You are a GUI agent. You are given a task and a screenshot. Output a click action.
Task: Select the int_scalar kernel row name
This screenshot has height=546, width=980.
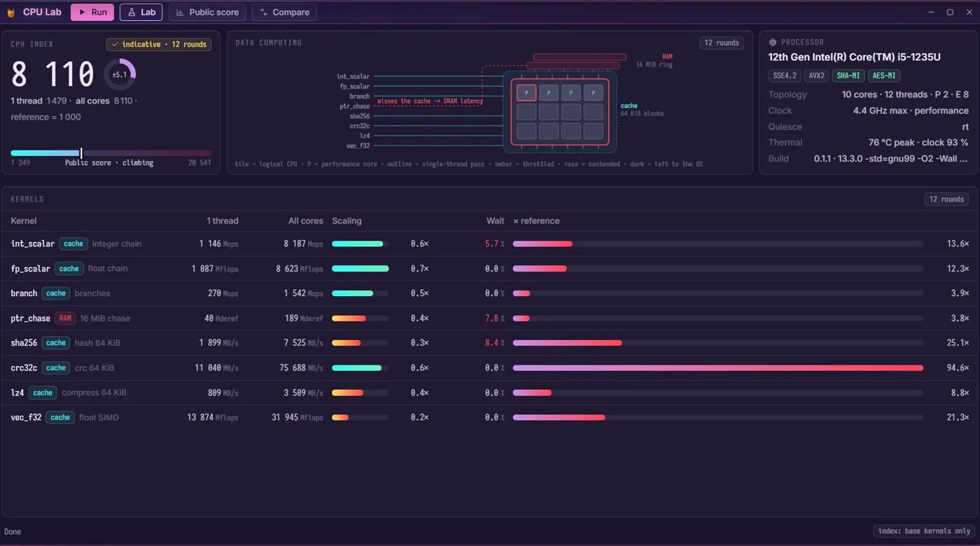(x=33, y=244)
